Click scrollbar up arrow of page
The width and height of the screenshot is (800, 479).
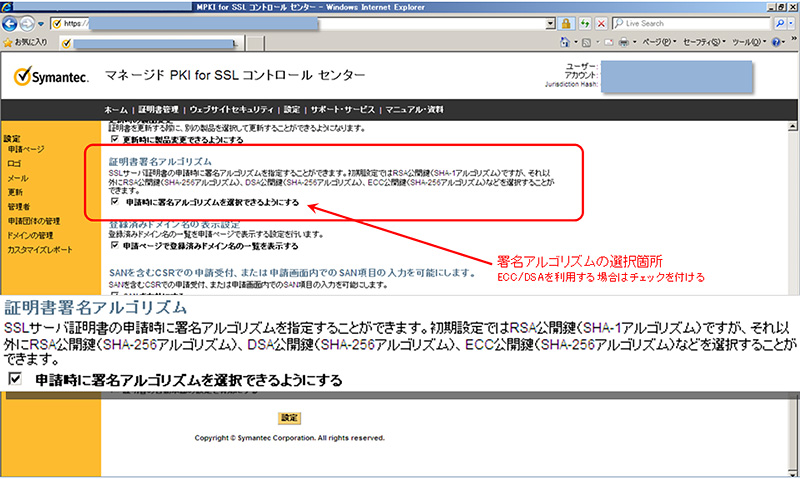click(x=792, y=126)
